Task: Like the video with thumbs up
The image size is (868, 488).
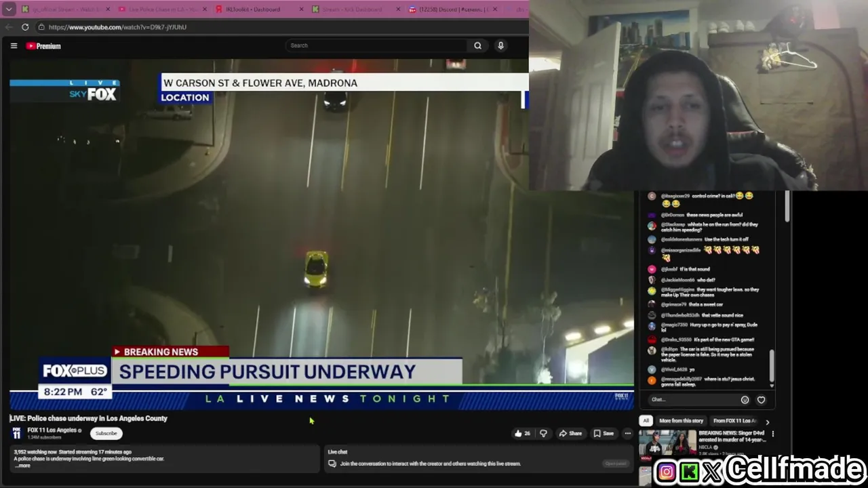Action: [522, 433]
